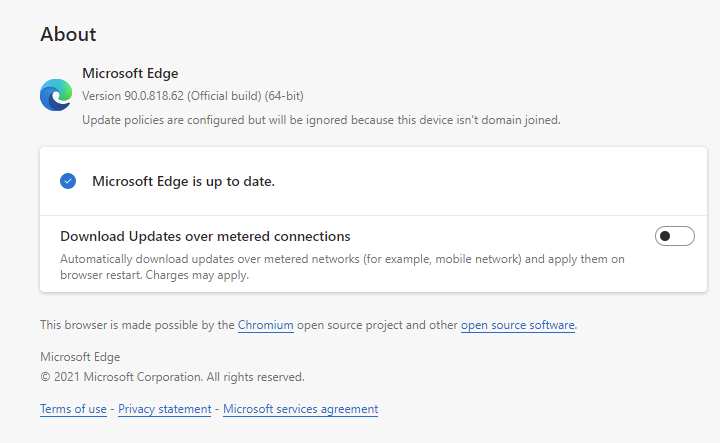Click the 2021 Microsoft Corporation copyright line
This screenshot has width=720, height=443.
tap(172, 377)
